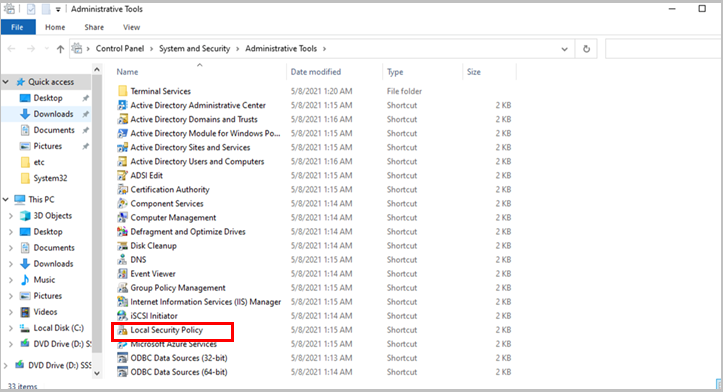Open the address bar history dropdown
Viewport: 723px width, 392px height.
point(564,49)
